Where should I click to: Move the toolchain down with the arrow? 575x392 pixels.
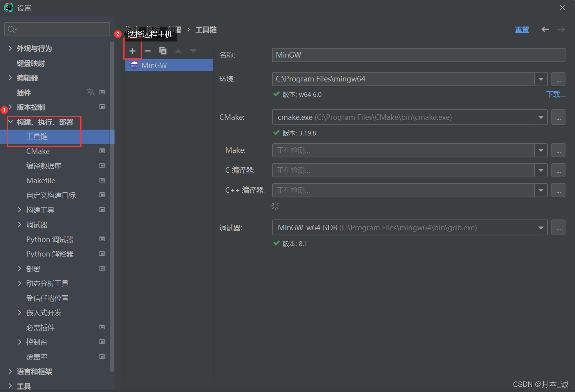point(193,51)
